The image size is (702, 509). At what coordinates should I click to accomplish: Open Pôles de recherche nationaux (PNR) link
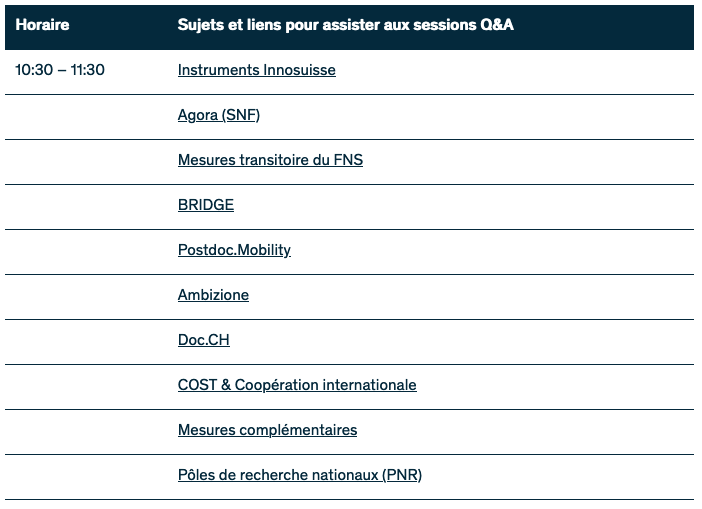[x=299, y=475]
